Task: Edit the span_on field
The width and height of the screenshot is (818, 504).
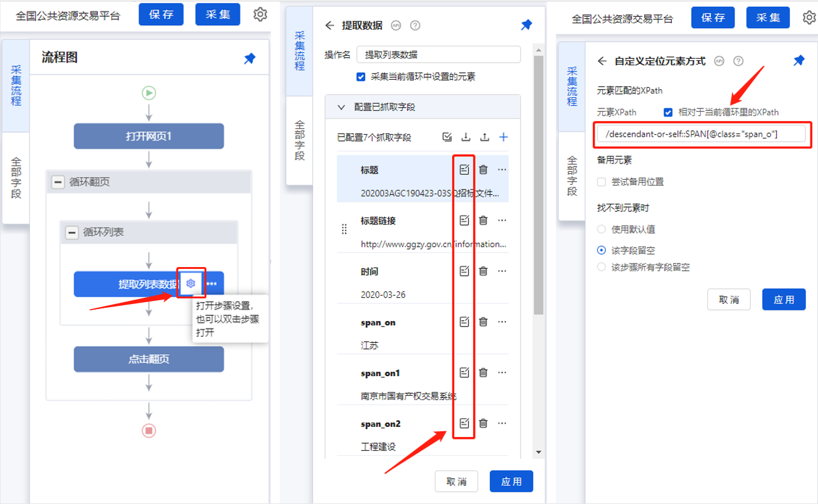Action: click(x=464, y=322)
